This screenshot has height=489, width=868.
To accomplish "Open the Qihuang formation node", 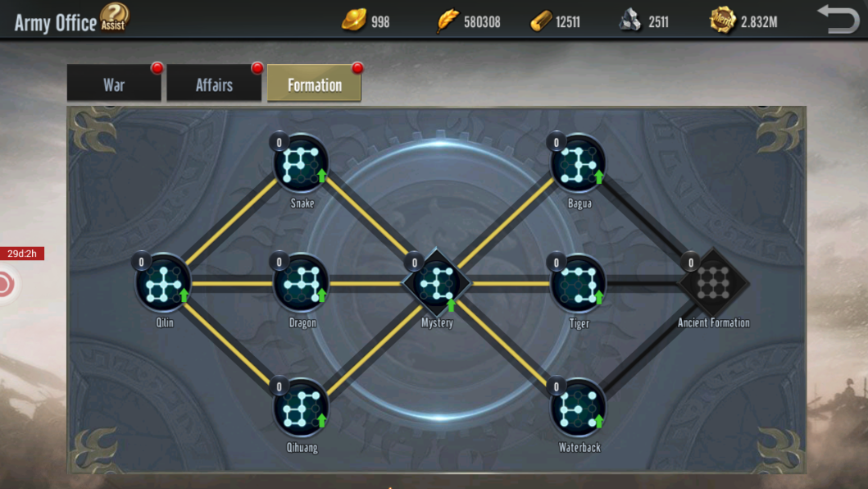I will point(301,408).
